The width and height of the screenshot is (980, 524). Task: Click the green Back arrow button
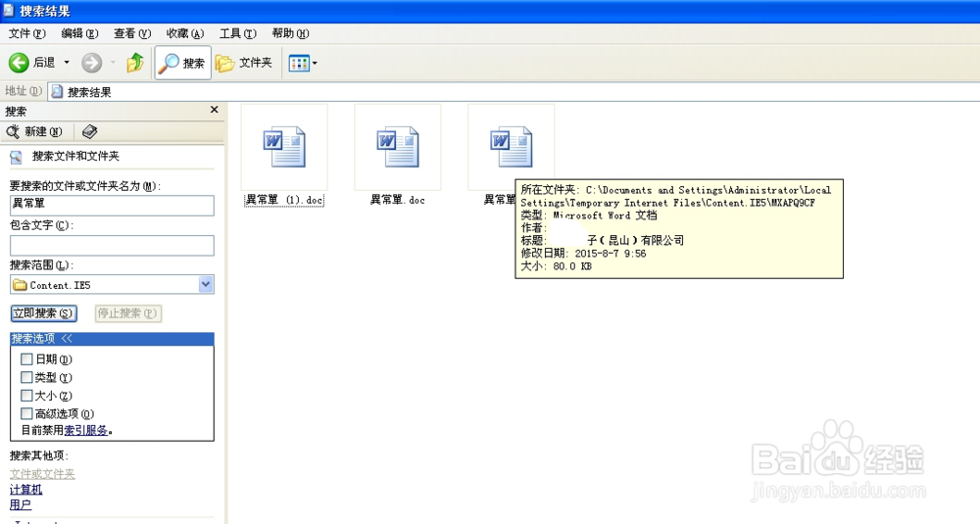point(19,63)
